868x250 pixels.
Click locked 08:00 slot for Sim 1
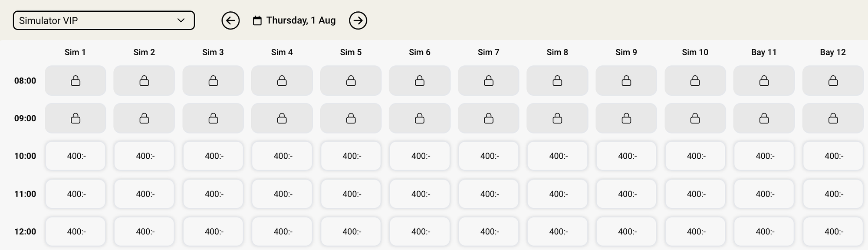click(76, 81)
